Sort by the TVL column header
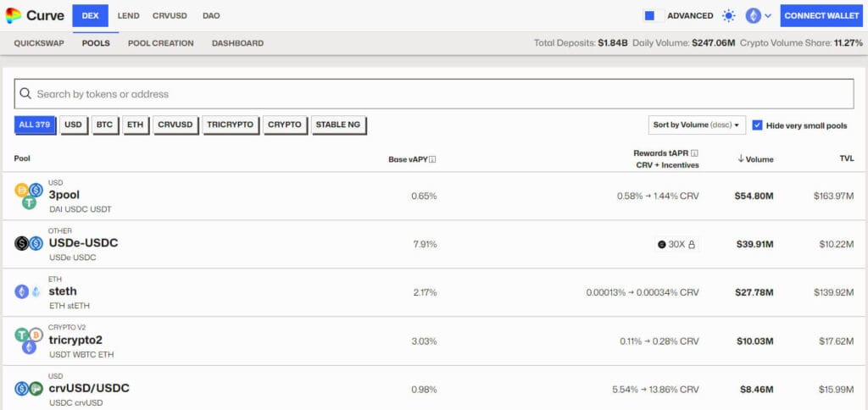Viewport: 868px width, 410px height. tap(847, 158)
